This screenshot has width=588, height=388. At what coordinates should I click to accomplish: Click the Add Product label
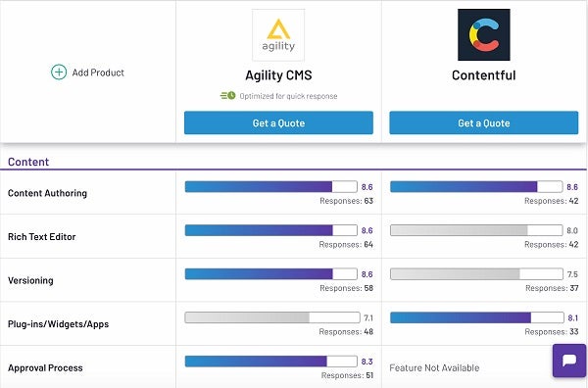point(98,73)
